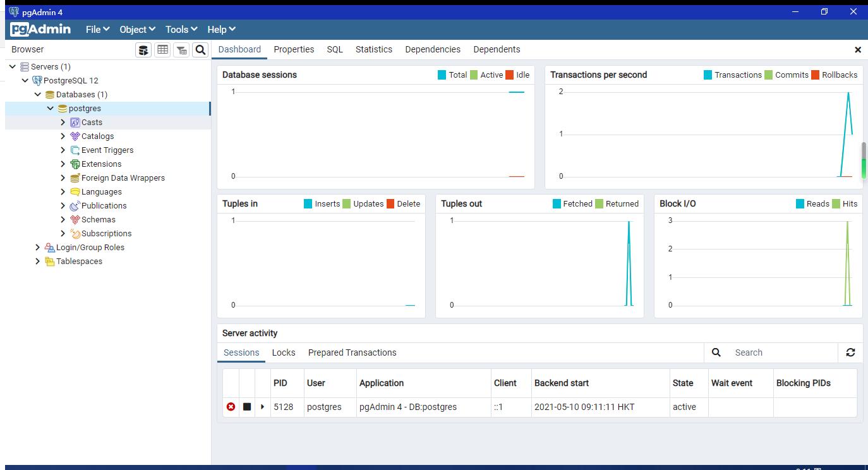Click the Servers group icon
The width and height of the screenshot is (868, 470).
point(25,66)
